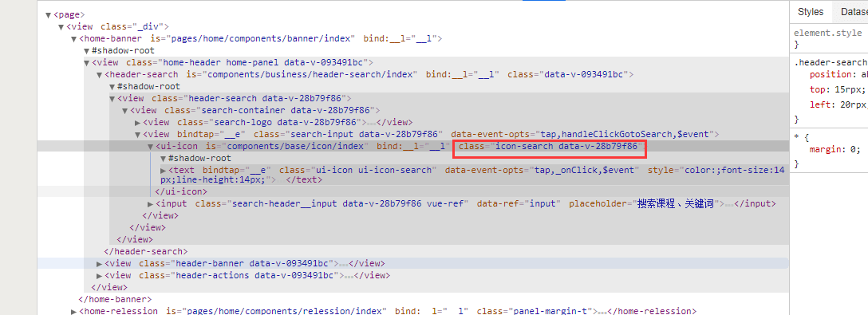Switch to the Styles tab
868x315 pixels.
(811, 12)
